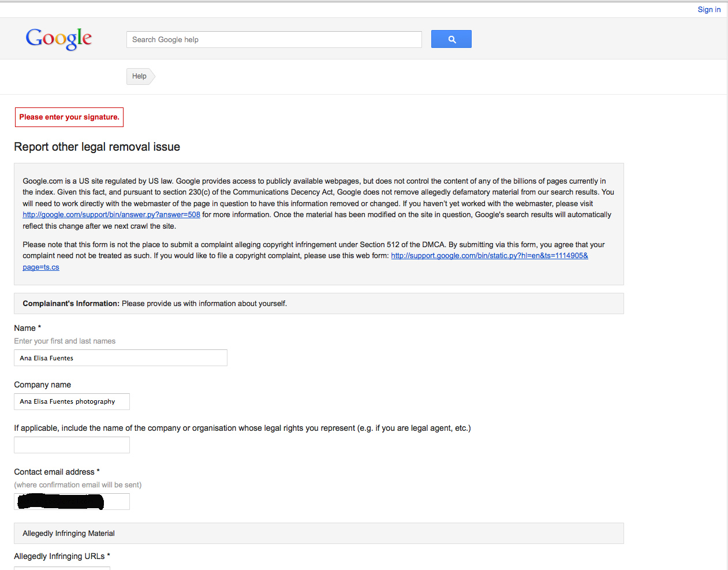
Task: Open the answer=508 support link
Action: click(111, 215)
